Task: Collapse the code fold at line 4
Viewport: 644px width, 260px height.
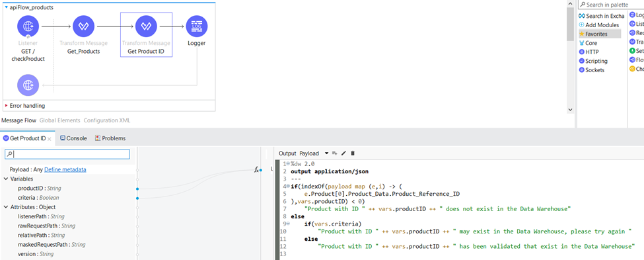Action: coord(288,186)
